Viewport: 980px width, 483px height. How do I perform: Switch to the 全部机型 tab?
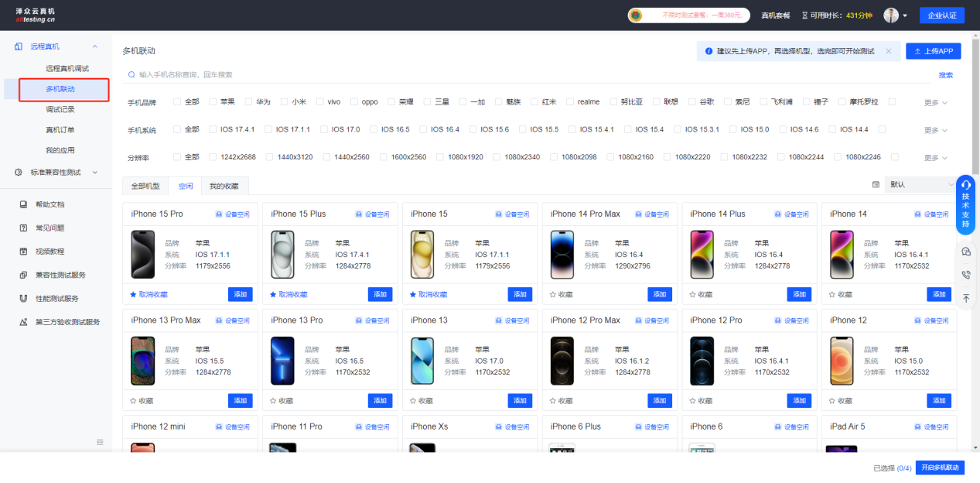[145, 187]
